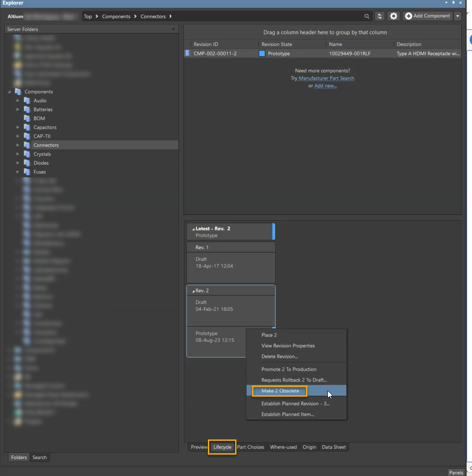The width and height of the screenshot is (472, 476).
Task: Click the search magnifier icon in path bar
Action: tap(367, 16)
